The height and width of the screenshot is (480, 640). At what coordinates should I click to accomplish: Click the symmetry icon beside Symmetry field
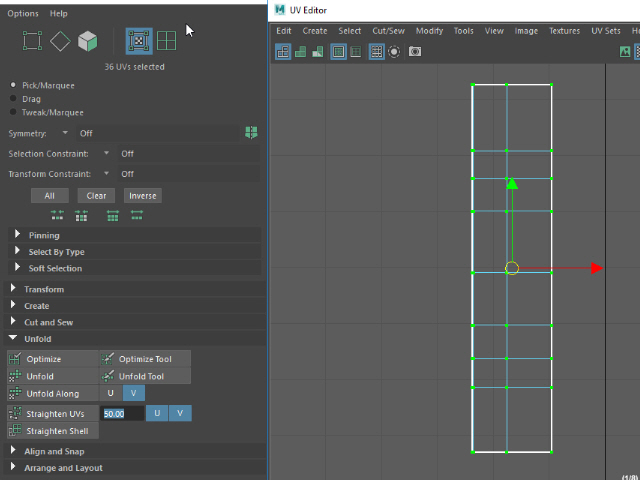(x=251, y=132)
